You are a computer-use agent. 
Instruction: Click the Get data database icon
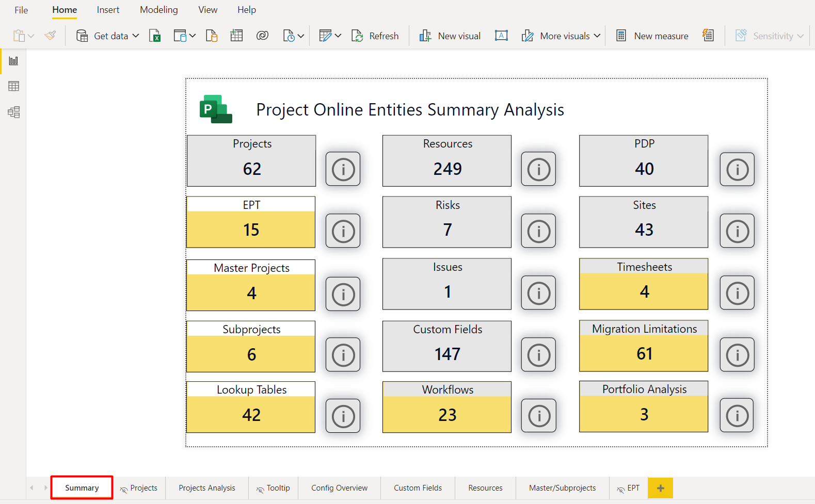tap(82, 36)
